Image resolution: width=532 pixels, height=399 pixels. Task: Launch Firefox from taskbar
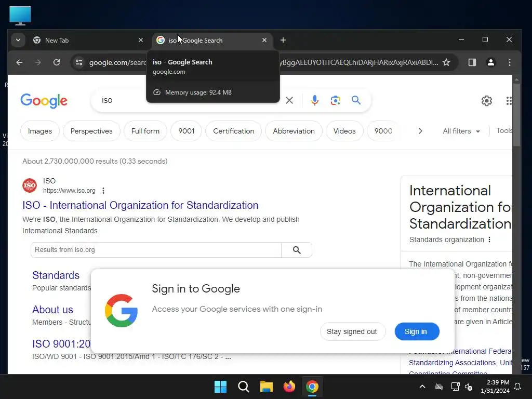click(x=289, y=387)
